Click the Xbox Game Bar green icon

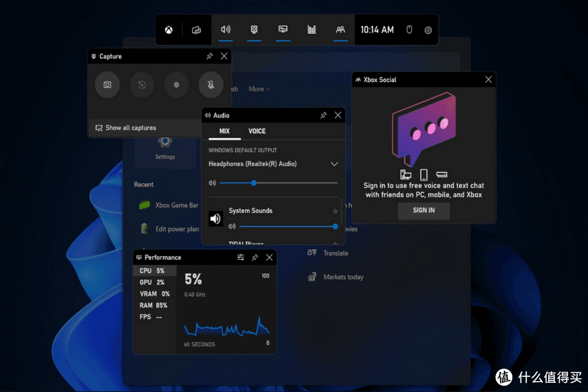click(x=145, y=205)
